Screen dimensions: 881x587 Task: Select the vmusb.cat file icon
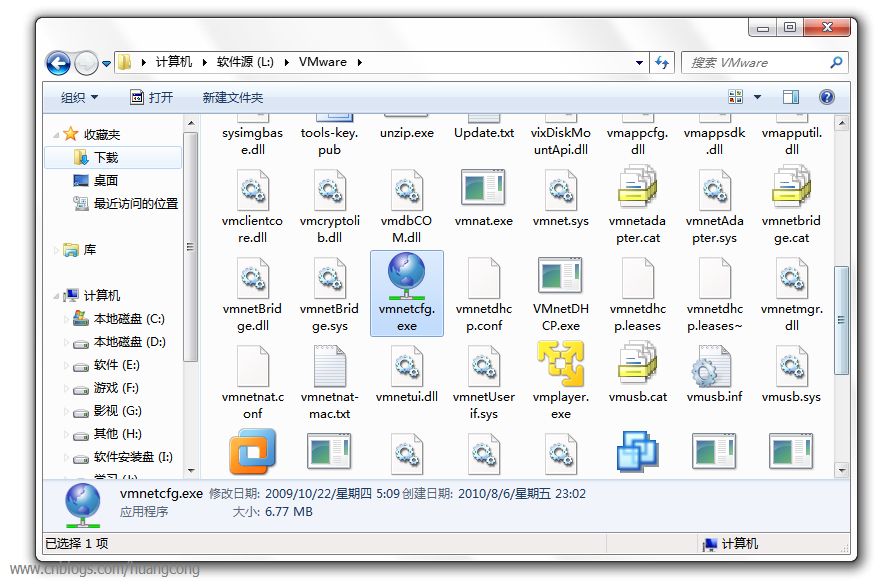pyautogui.click(x=638, y=363)
